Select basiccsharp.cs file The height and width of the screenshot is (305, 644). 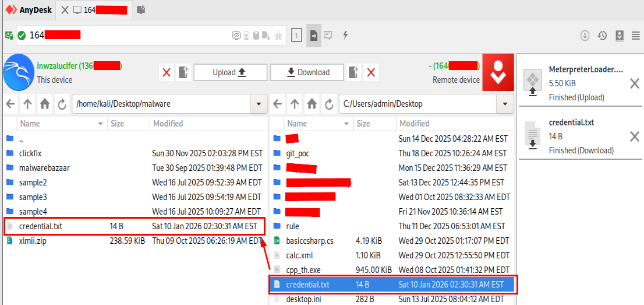392,241
